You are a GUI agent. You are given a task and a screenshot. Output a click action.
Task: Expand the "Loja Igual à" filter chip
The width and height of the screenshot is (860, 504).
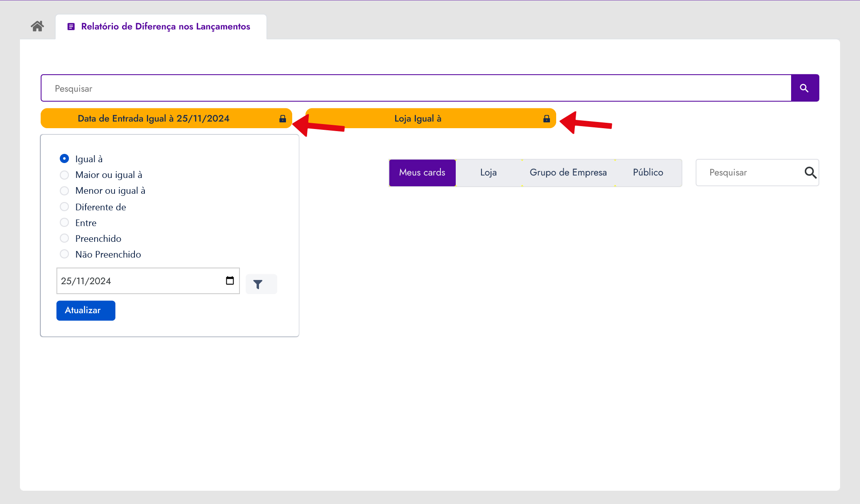pos(418,119)
